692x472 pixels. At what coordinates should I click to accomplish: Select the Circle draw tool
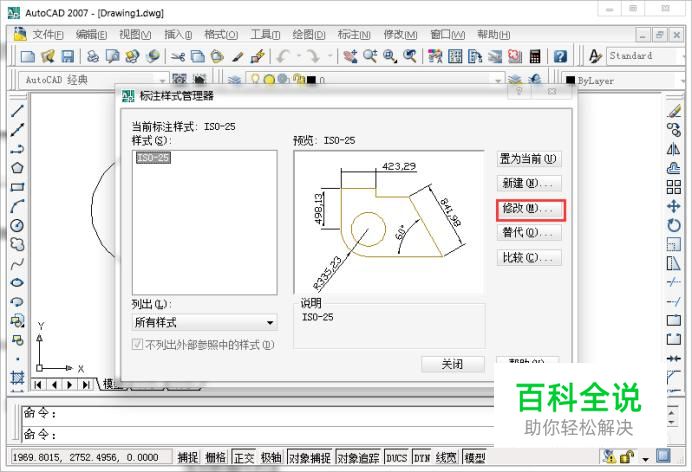[x=17, y=225]
